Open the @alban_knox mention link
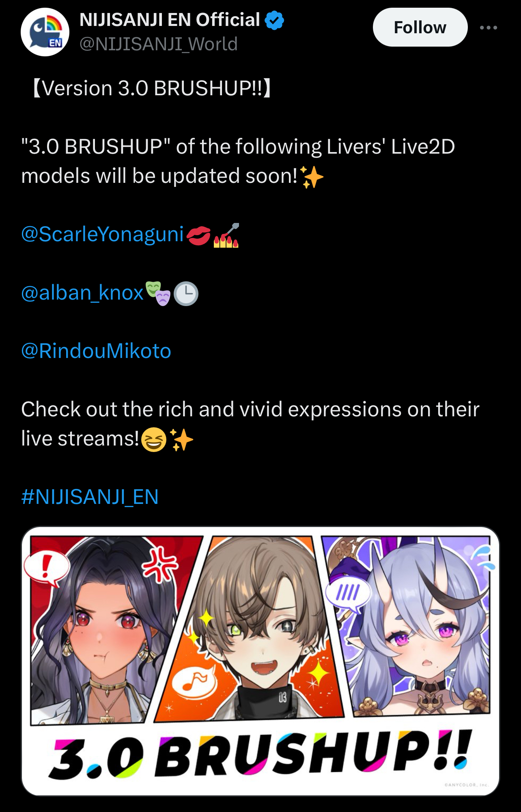Image resolution: width=521 pixels, height=812 pixels. tap(82, 293)
